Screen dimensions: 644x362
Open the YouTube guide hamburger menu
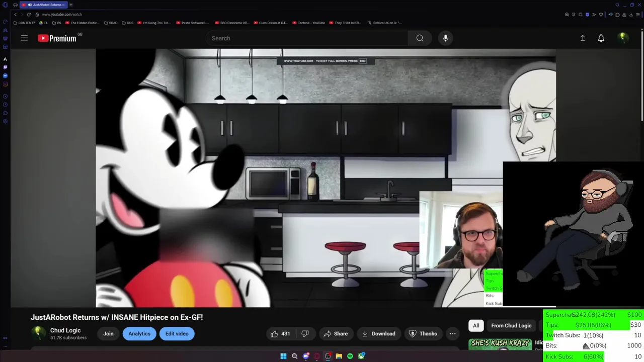coord(24,38)
